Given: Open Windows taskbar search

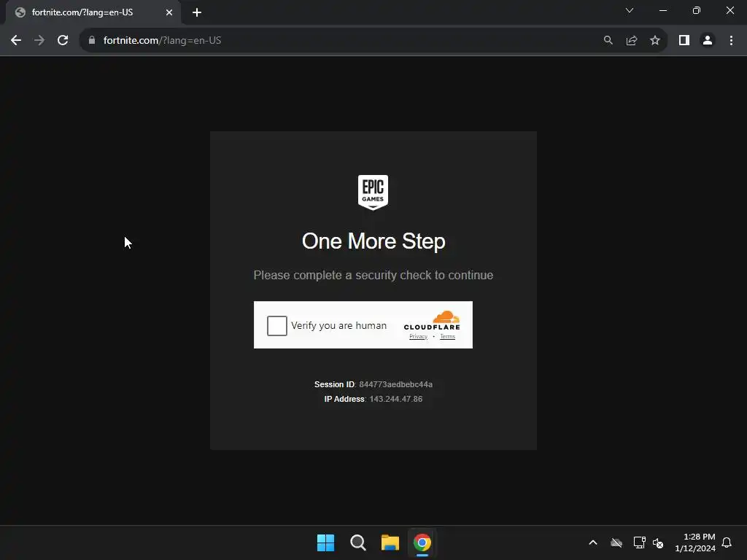Looking at the screenshot, I should 357,542.
